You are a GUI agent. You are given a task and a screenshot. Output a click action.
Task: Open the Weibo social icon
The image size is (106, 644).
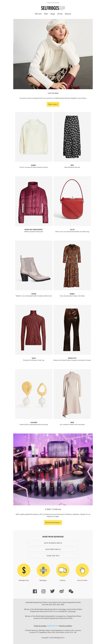click(x=62, y=591)
